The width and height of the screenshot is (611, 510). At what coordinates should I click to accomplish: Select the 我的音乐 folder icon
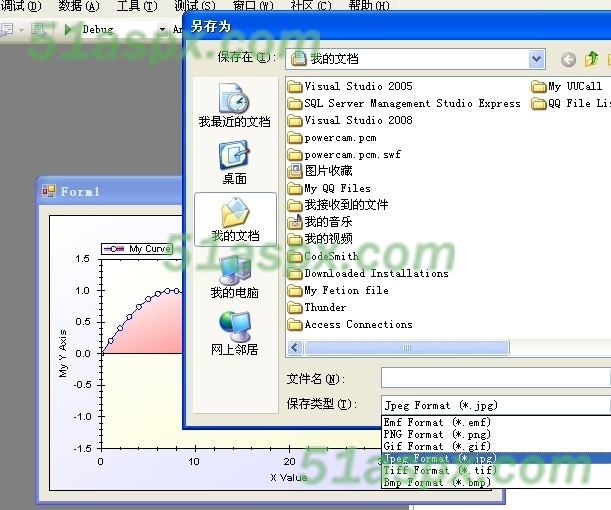pos(295,222)
